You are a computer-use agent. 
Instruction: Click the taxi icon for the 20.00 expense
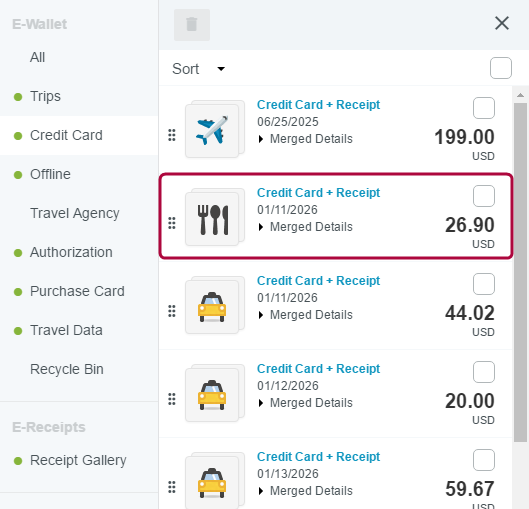pyautogui.click(x=212, y=395)
